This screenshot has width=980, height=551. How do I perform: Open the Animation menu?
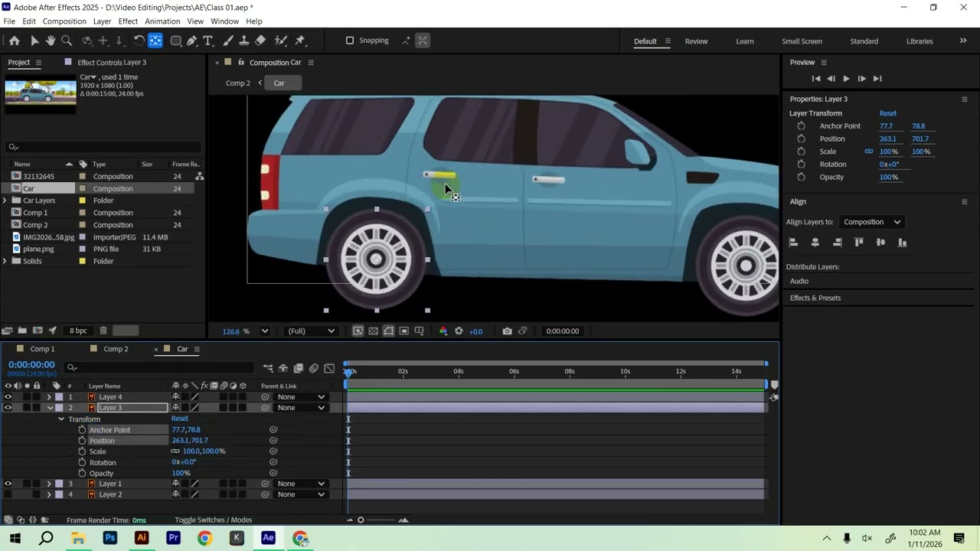[162, 21]
